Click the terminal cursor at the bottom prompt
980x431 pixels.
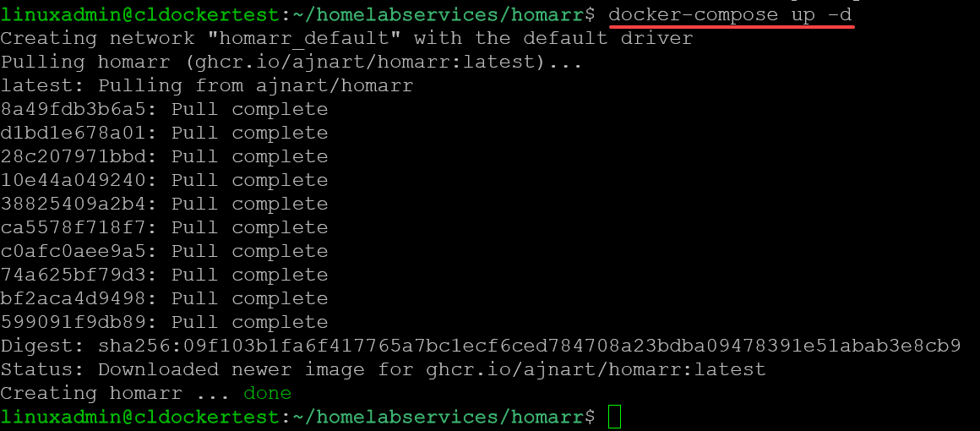(x=614, y=417)
